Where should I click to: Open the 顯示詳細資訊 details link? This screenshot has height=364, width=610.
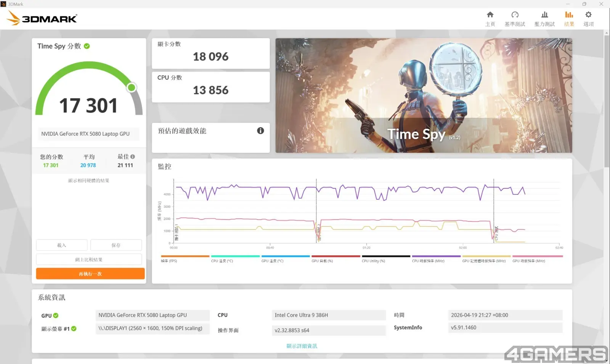pos(302,346)
